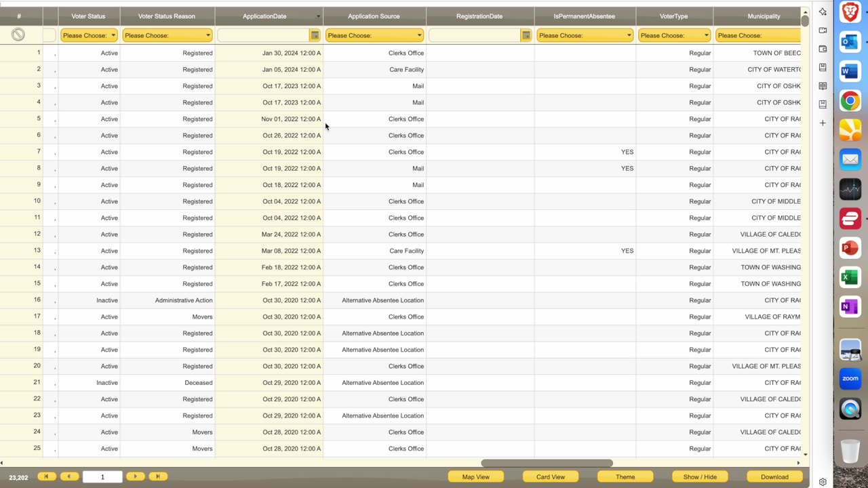Go to the previous page of results
Screen dimensions: 868x488
pyautogui.click(x=69, y=476)
